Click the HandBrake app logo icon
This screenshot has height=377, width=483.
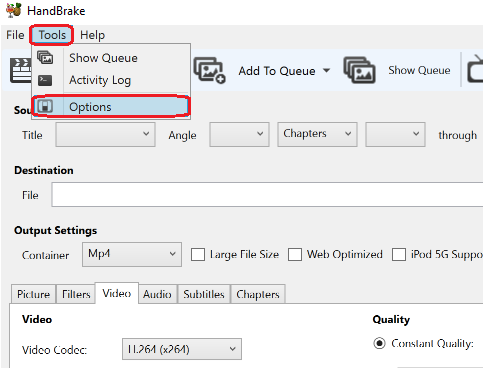[14, 10]
